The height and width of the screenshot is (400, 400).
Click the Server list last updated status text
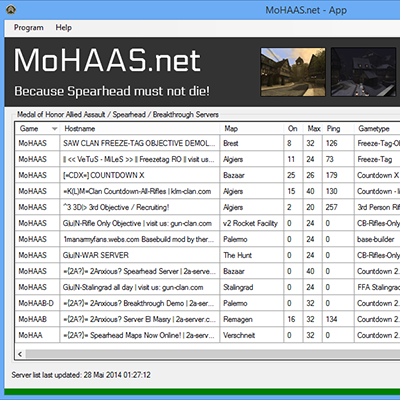click(x=81, y=375)
